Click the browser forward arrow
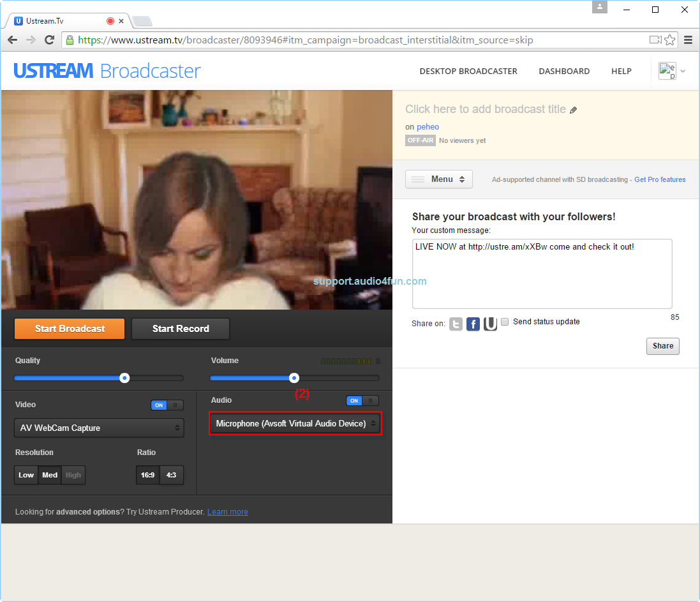The height and width of the screenshot is (602, 700). [31, 40]
